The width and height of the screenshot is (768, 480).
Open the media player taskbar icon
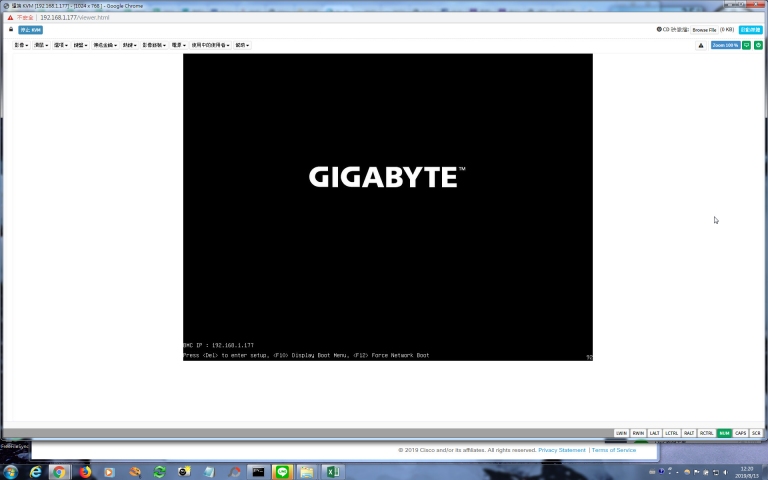coord(109,472)
